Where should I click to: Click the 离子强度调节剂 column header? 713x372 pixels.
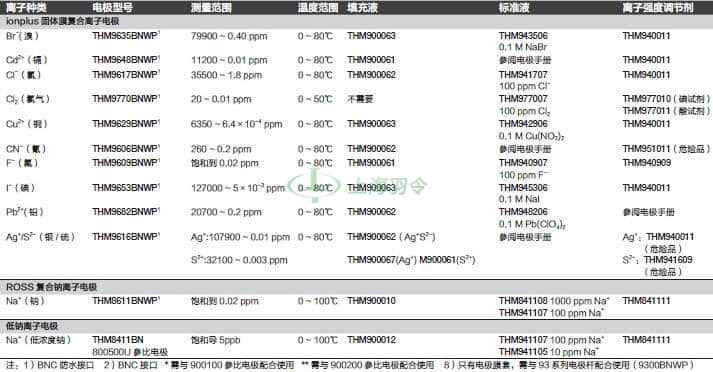(658, 7)
